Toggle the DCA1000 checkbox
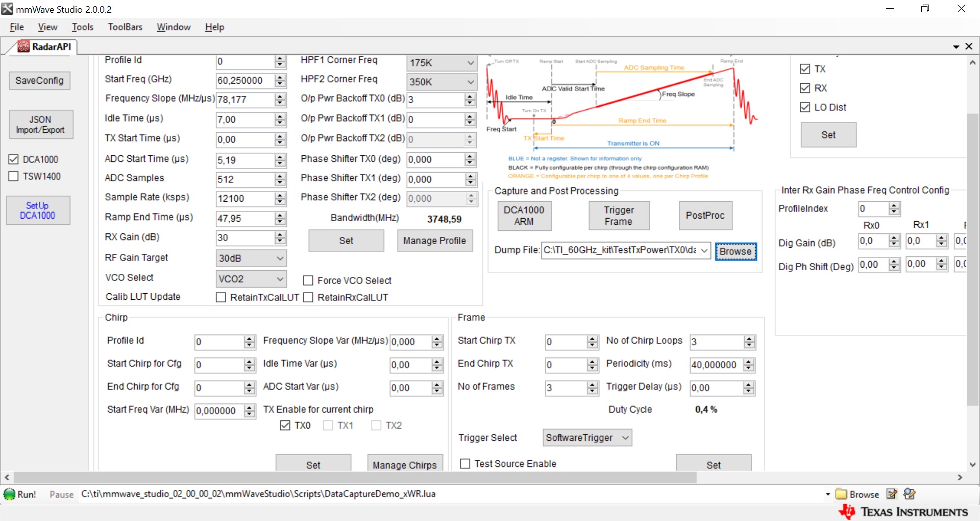 (x=14, y=159)
